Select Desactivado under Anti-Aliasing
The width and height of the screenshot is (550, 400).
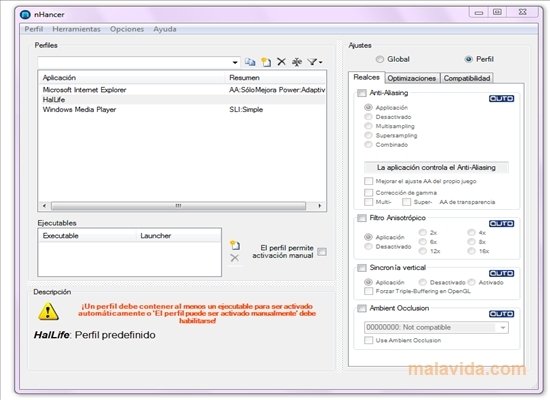[368, 116]
